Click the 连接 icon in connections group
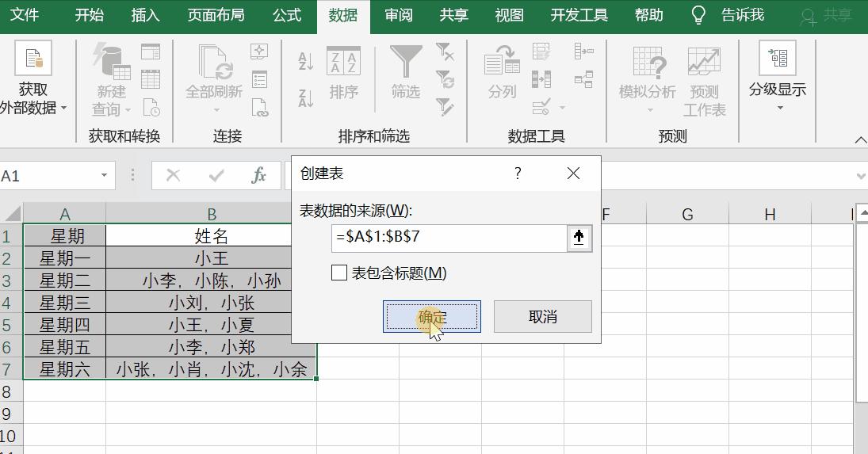Screen dimensions: 868x454 (259, 52)
